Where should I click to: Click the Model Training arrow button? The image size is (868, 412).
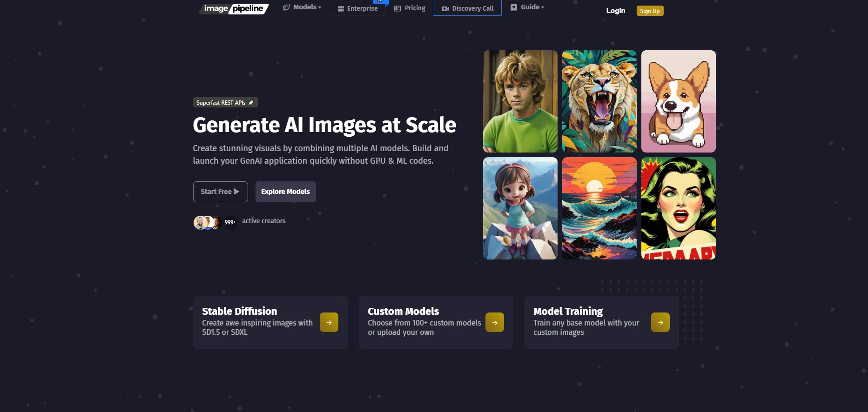click(x=660, y=322)
